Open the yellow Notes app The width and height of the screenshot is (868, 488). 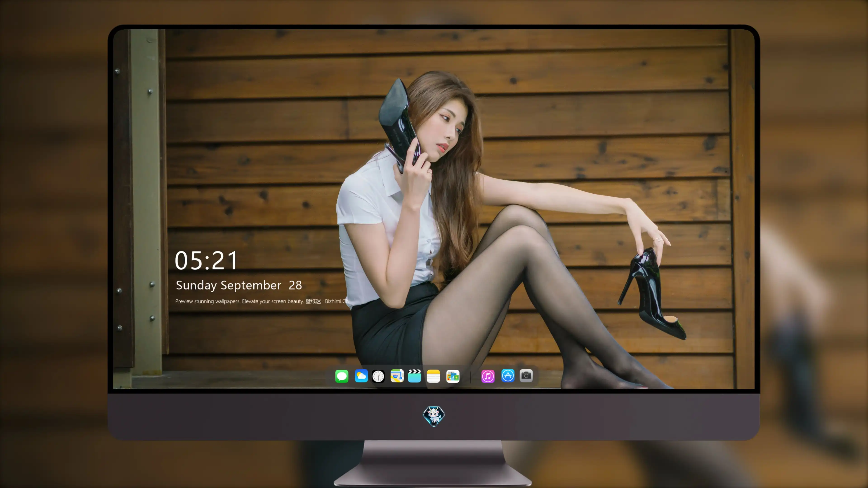[433, 376]
